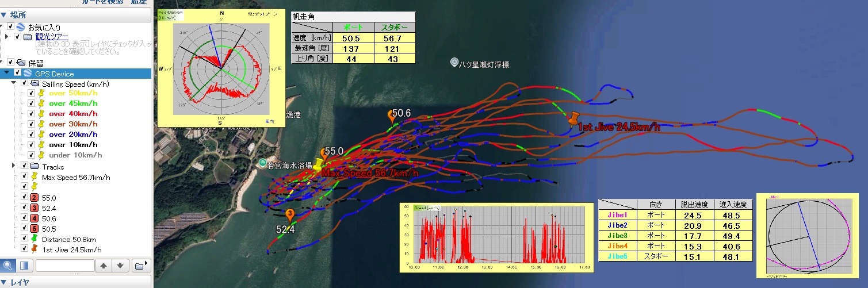This screenshot has width=868, height=288.
Task: Expand the Tracks folder
Action: tap(14, 166)
